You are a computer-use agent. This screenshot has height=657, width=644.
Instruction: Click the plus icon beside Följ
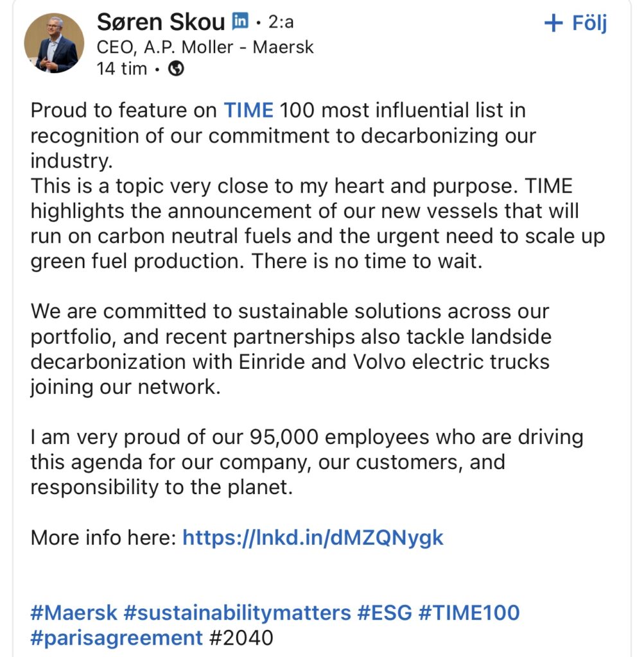click(x=553, y=22)
